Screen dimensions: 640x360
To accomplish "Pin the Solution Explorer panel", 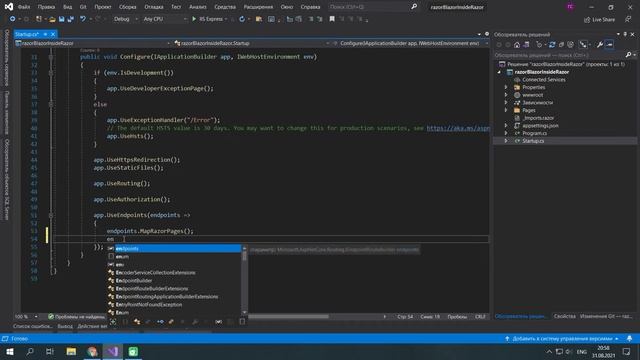I will pyautogui.click(x=625, y=34).
